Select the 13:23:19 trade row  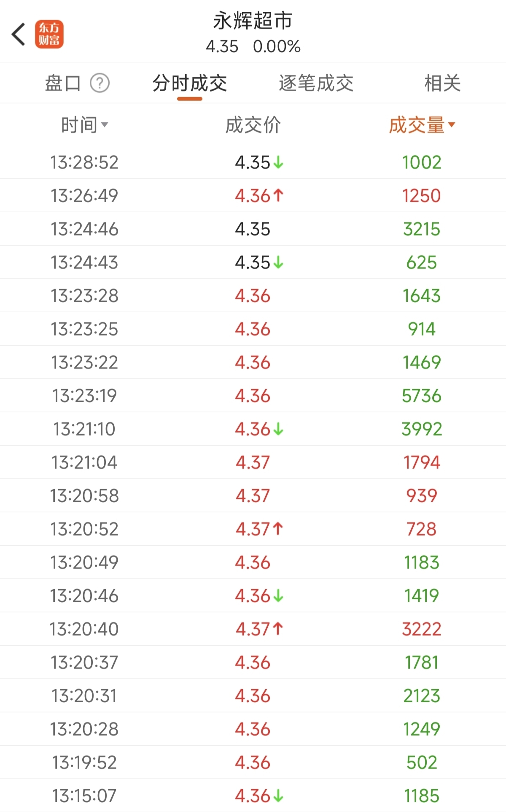coord(253,395)
